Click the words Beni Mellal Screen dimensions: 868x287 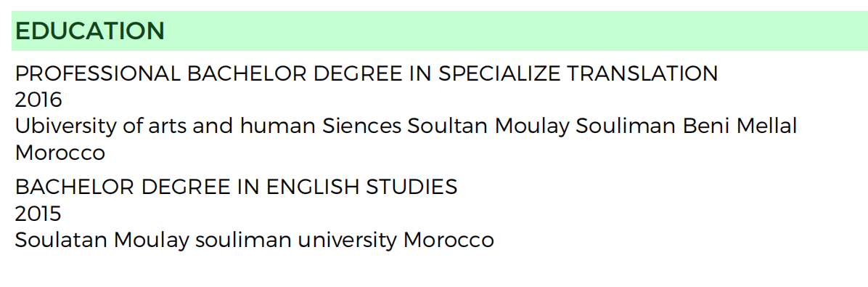(739, 126)
